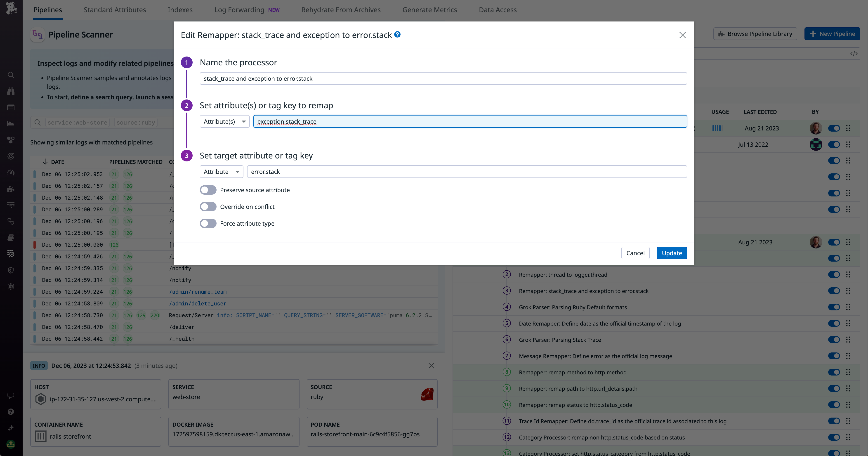
Task: Enable the Override on conflict toggle
Action: click(x=208, y=207)
